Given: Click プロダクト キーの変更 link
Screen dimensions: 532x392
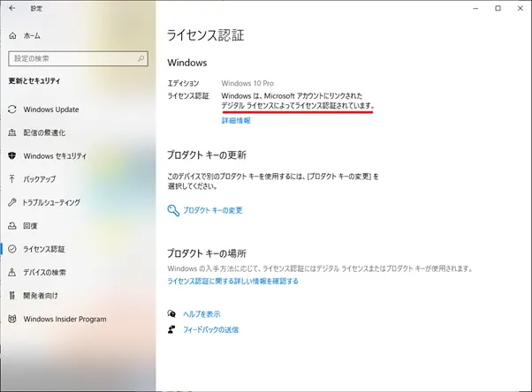Looking at the screenshot, I should 213,210.
